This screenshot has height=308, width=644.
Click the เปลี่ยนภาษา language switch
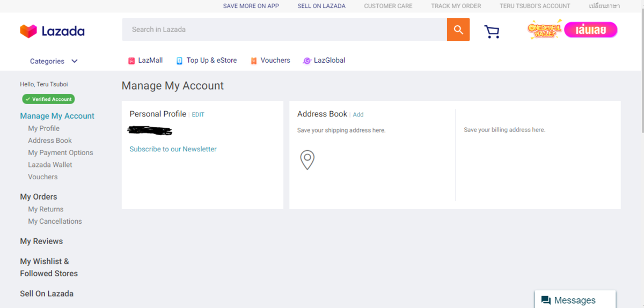click(x=604, y=6)
